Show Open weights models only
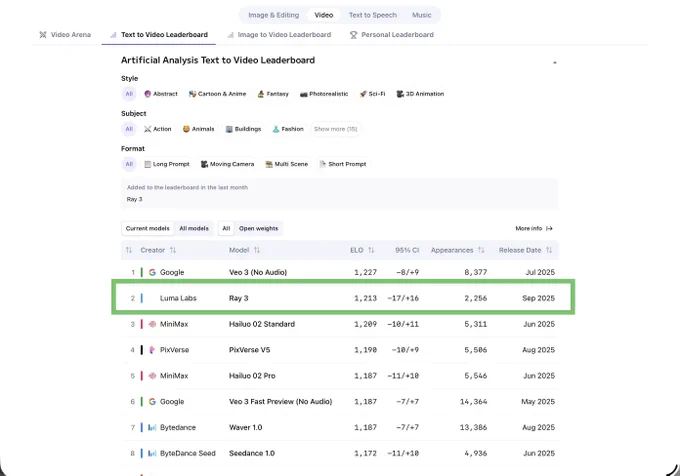The height and width of the screenshot is (476, 680). pyautogui.click(x=258, y=228)
